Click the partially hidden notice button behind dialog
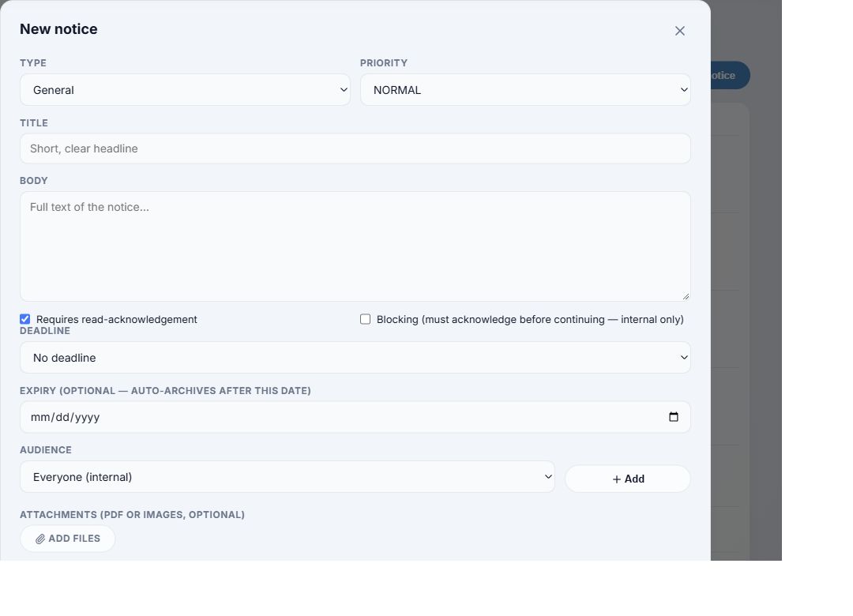The image size is (853, 616). [730, 75]
